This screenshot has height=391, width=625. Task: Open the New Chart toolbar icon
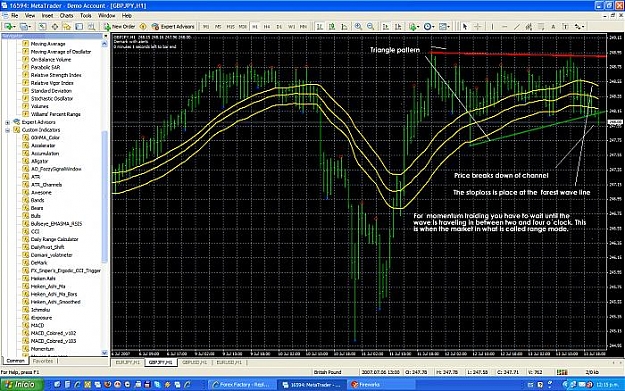pyautogui.click(x=9, y=27)
